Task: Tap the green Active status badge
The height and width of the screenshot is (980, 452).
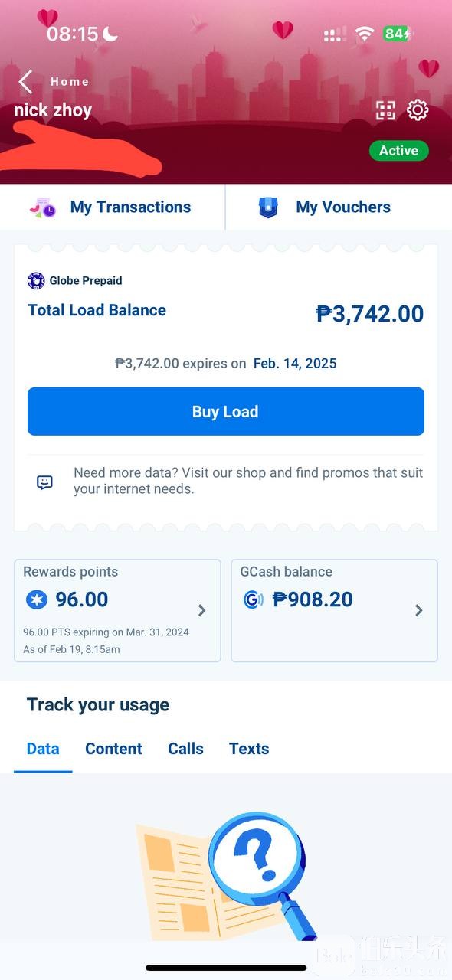Action: click(398, 151)
